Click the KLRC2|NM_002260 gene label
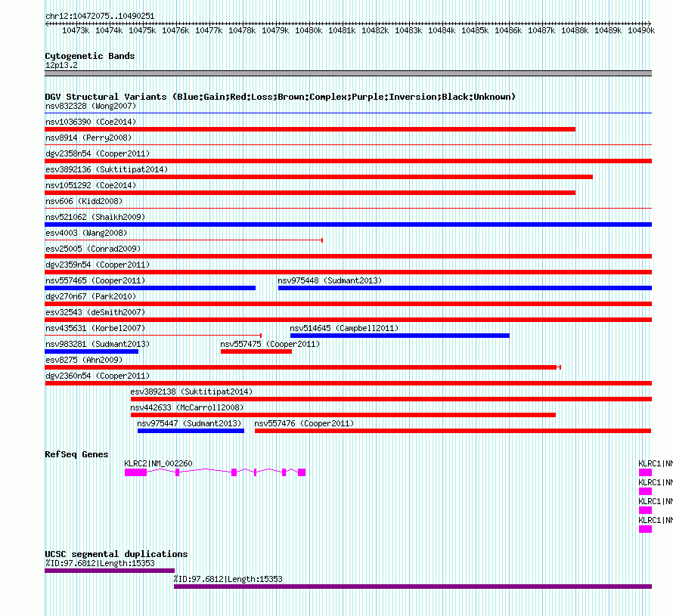 click(x=158, y=463)
